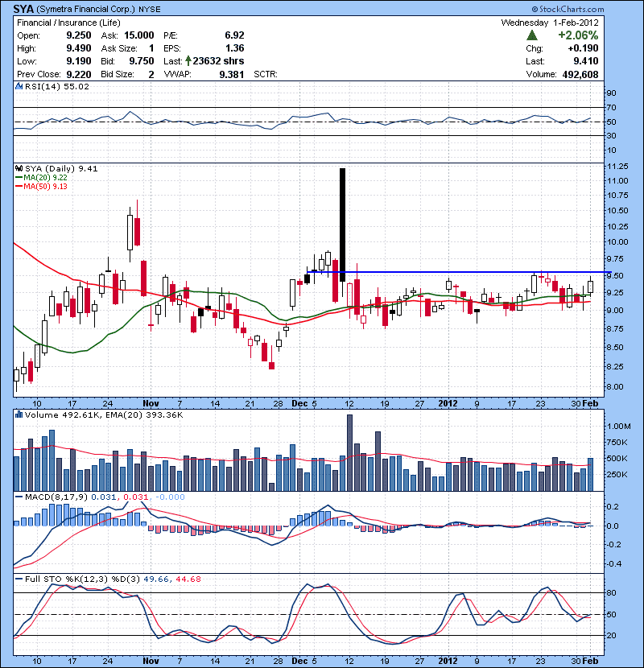Click the blue Full STO legend dash marker

pos(19,579)
